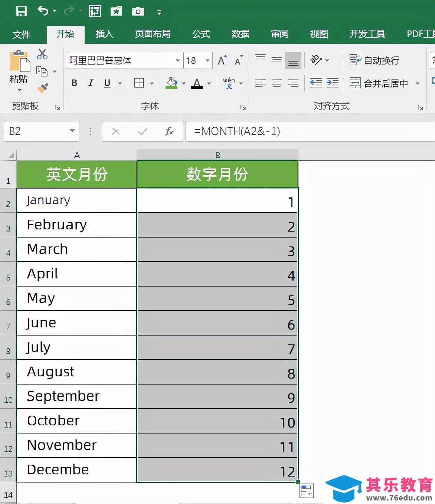Screen dimensions: 435x504
Task: Open font settings dialog launcher
Action: click(243, 107)
